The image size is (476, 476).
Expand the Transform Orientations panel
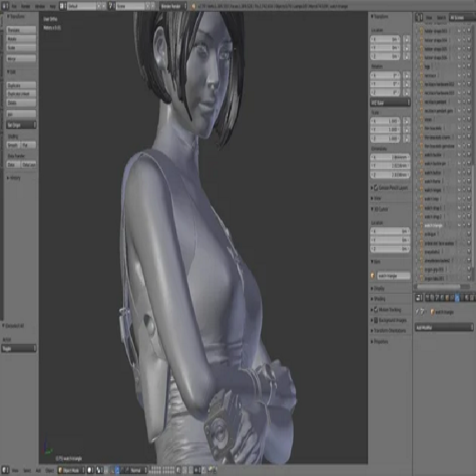[x=389, y=331]
